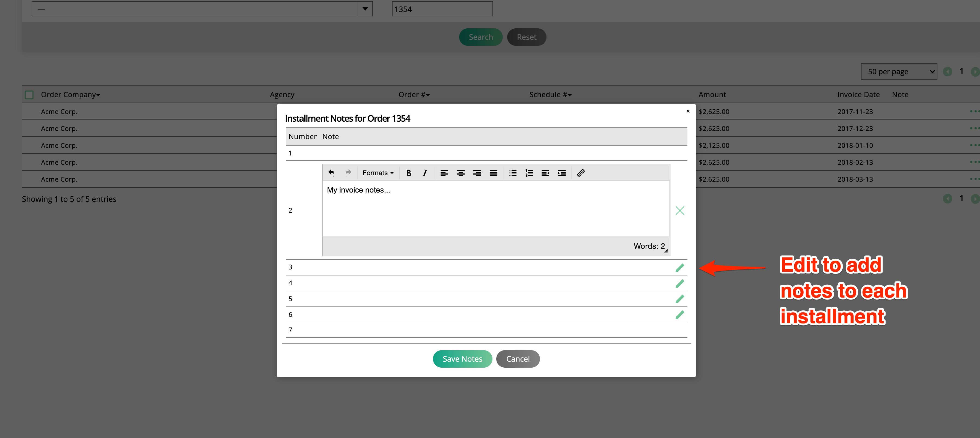Click the 1354 order number input field
Image resolution: width=980 pixels, height=438 pixels.
click(441, 9)
